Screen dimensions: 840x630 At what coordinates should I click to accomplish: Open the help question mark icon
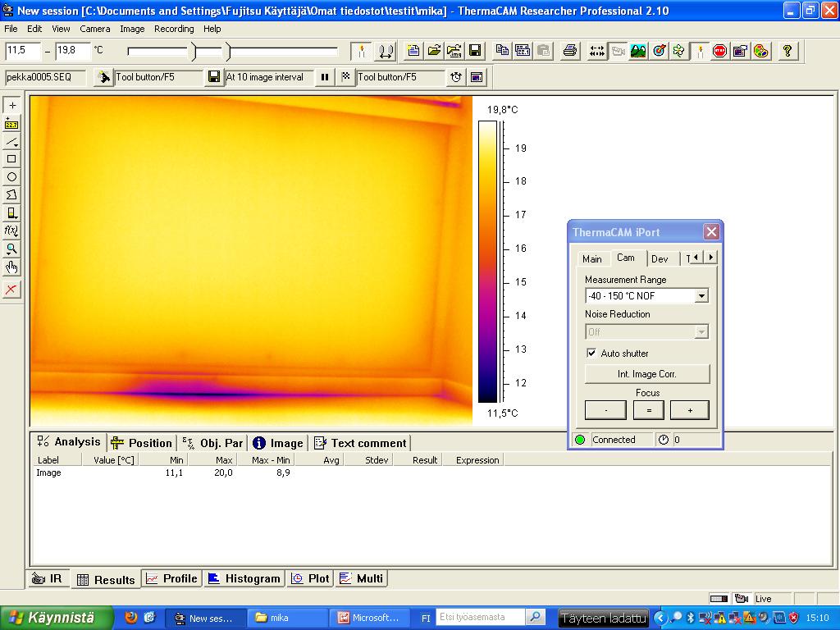787,51
